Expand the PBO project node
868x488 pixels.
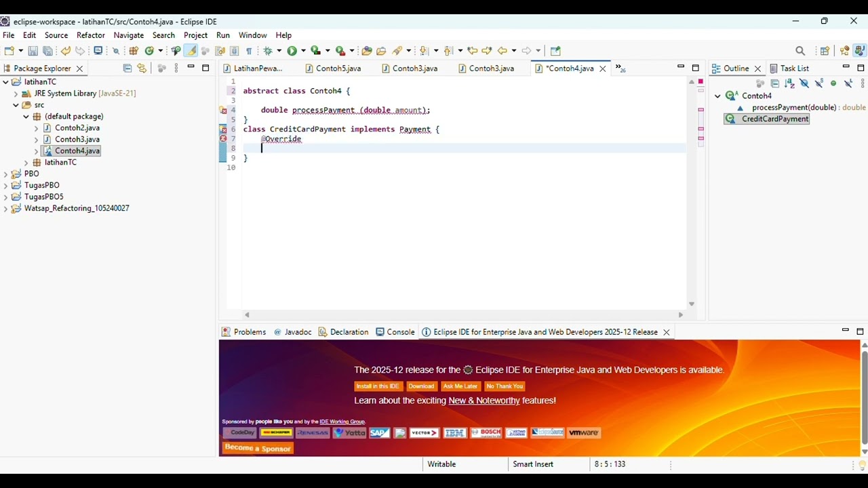[x=5, y=174]
